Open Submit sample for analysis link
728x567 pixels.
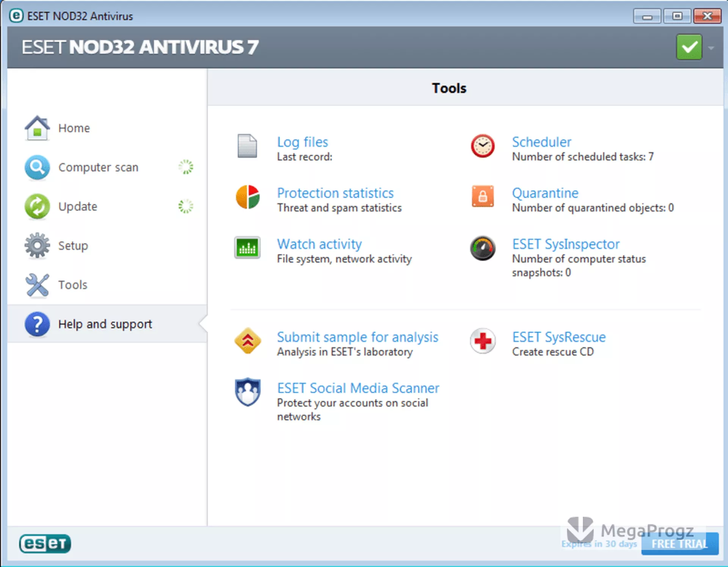[358, 337]
